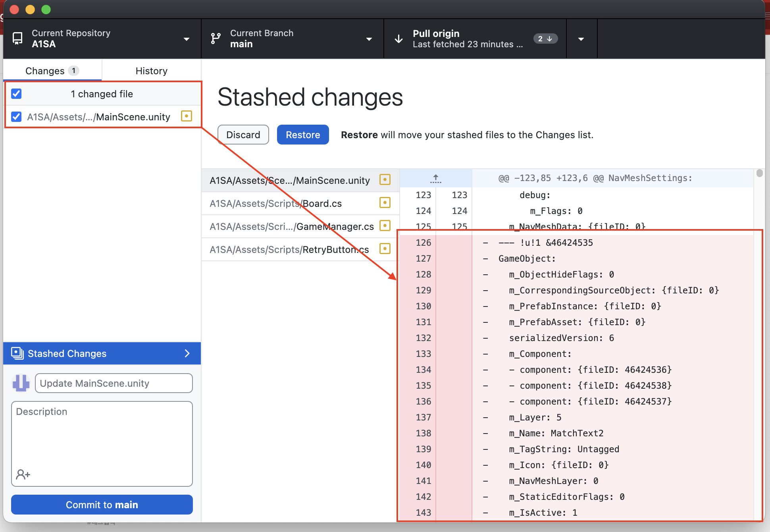
Task: Toggle the '1 changed file' checkbox
Action: 16,94
